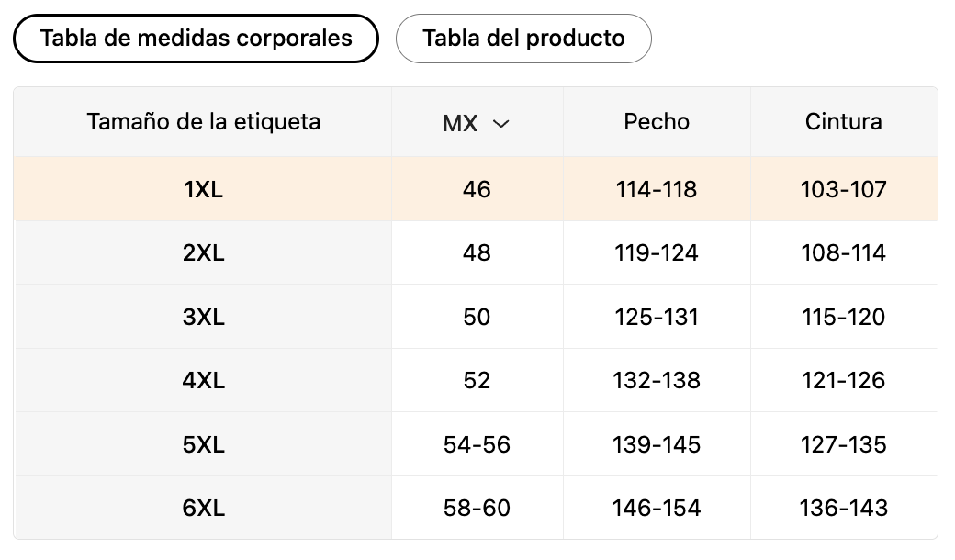Select the 2XL size row label
The height and width of the screenshot is (560, 955).
(x=204, y=252)
